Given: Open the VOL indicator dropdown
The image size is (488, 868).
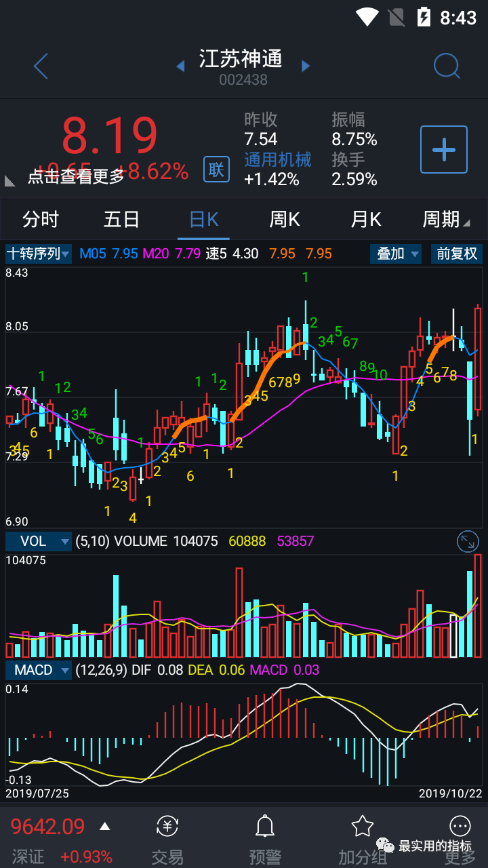Looking at the screenshot, I should [x=39, y=541].
